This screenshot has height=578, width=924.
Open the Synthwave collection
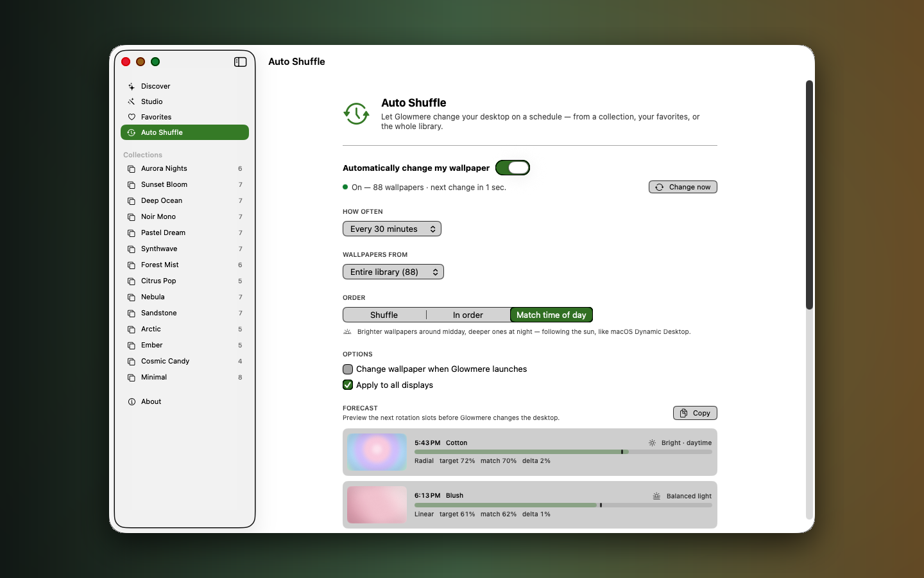(185, 249)
